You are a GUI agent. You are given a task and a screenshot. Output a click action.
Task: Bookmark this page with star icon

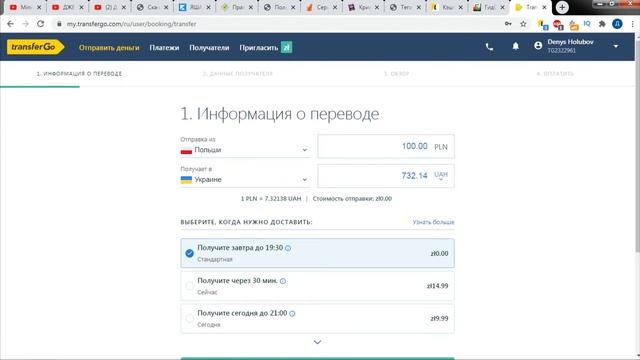click(x=523, y=24)
